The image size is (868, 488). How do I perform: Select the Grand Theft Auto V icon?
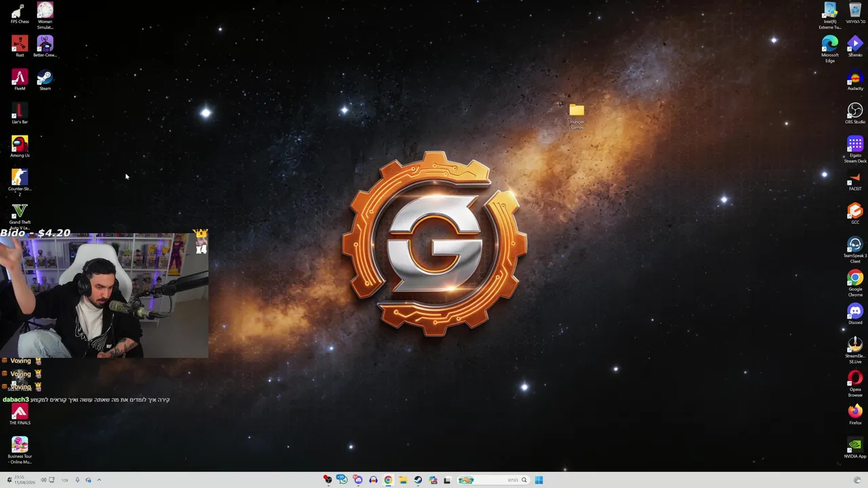tap(20, 217)
